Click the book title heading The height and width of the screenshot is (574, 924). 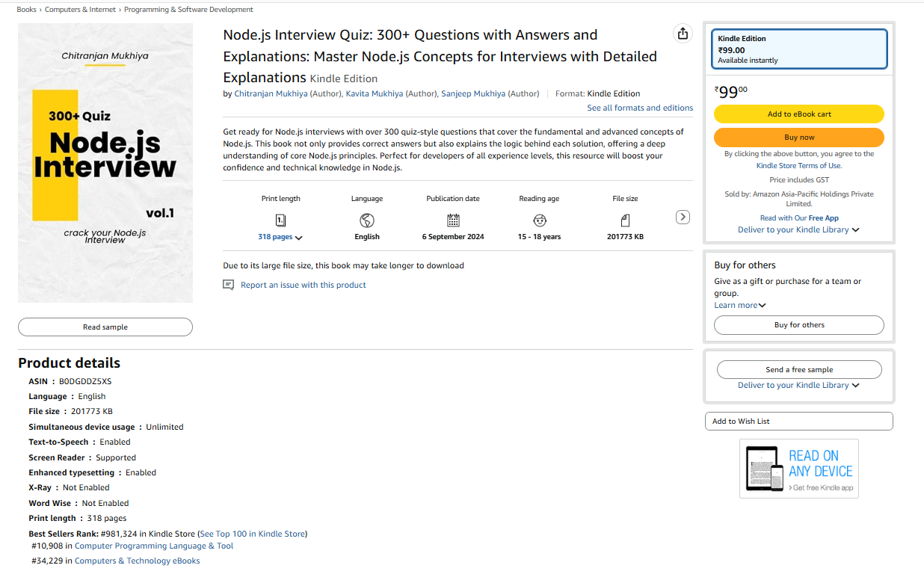[440, 56]
